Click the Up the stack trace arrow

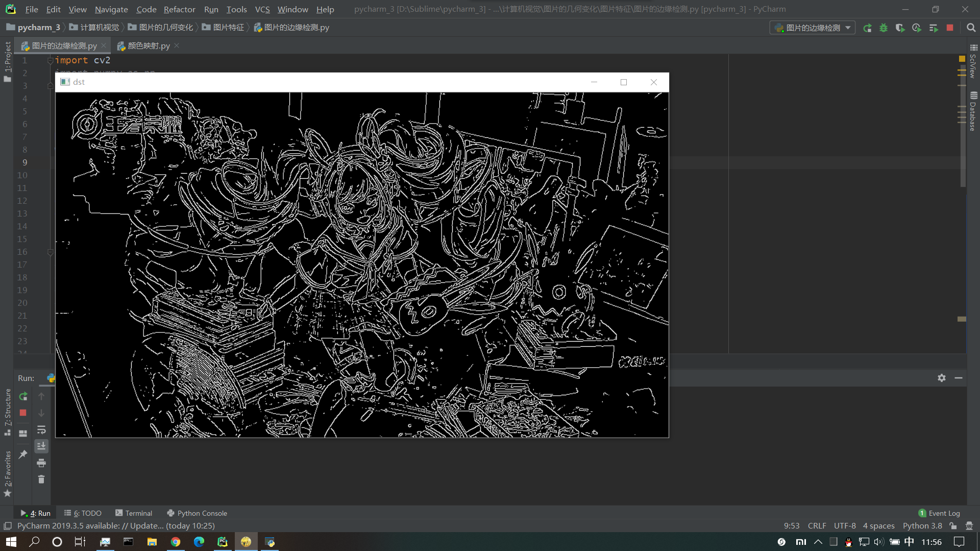[x=41, y=396]
